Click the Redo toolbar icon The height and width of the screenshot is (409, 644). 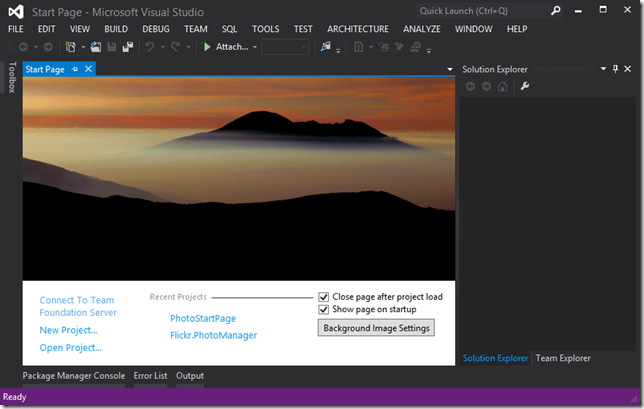click(175, 47)
